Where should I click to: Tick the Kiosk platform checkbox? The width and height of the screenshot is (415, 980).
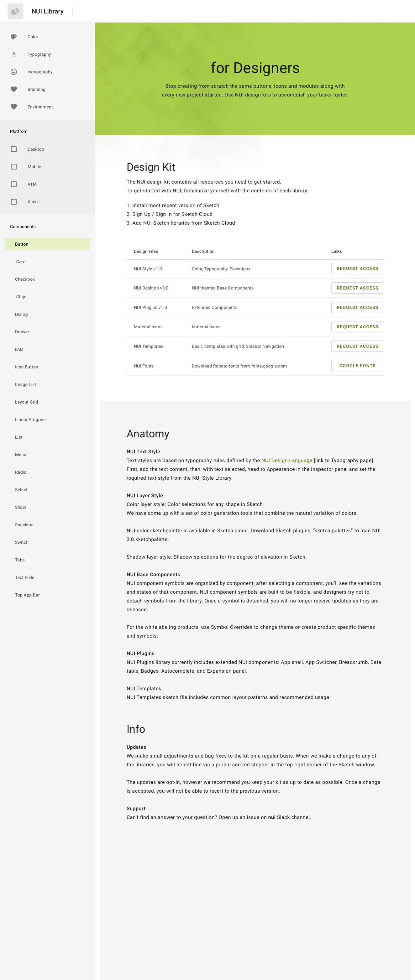pyautogui.click(x=14, y=202)
